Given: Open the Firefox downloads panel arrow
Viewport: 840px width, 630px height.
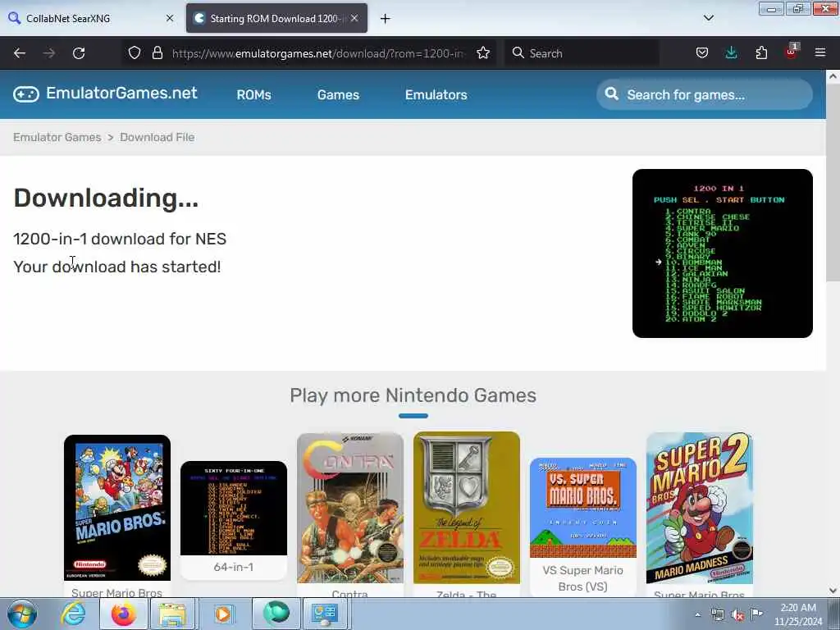Looking at the screenshot, I should (731, 52).
